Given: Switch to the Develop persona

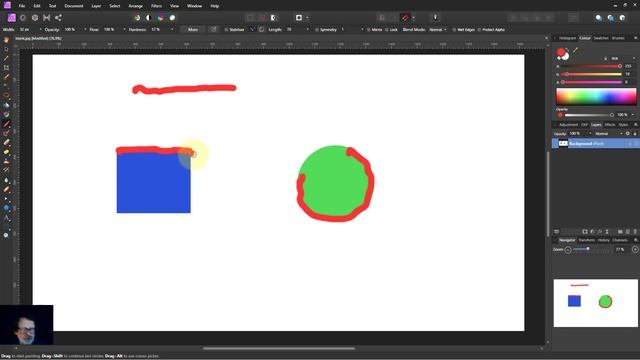Looking at the screenshot, I should coord(35,18).
